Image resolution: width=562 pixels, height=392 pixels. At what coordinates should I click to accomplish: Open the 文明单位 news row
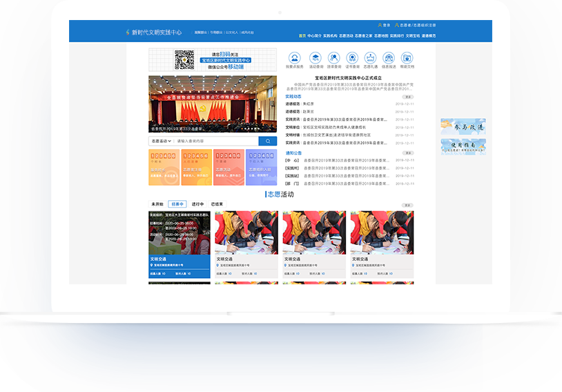(x=349, y=127)
